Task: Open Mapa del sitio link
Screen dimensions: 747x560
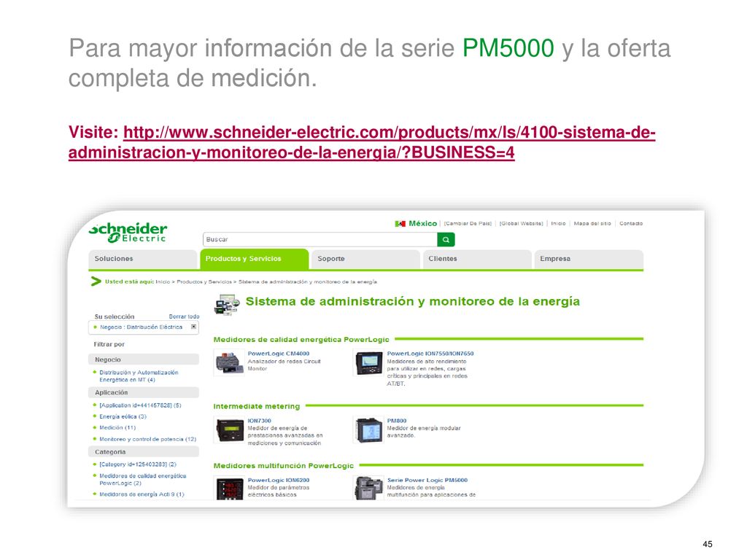Action: point(592,223)
